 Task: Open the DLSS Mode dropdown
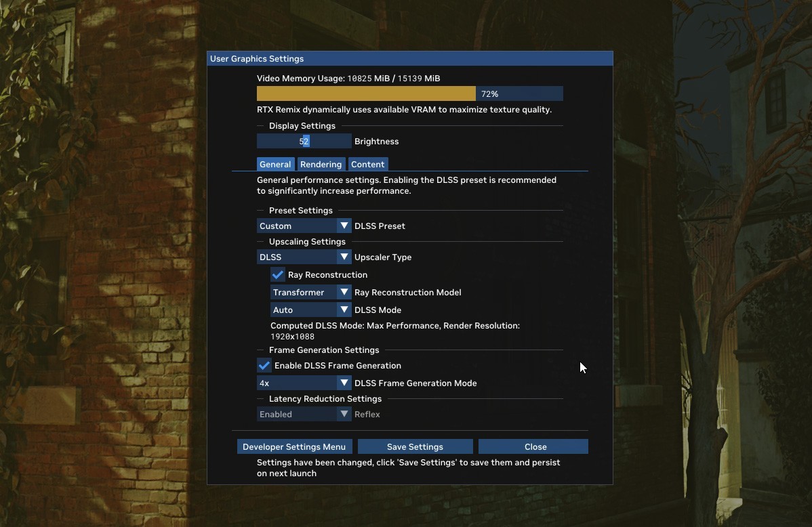(x=310, y=310)
